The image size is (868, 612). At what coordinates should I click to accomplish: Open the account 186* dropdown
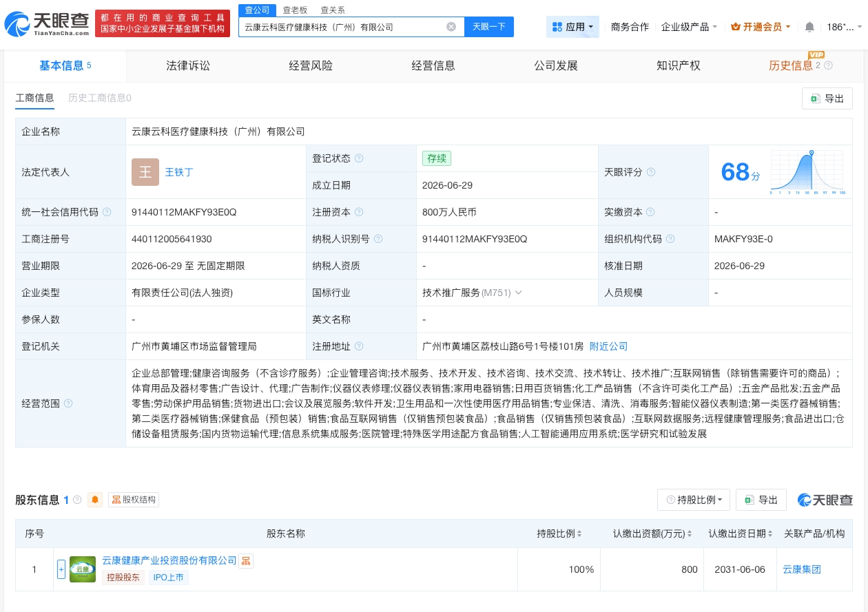(844, 27)
